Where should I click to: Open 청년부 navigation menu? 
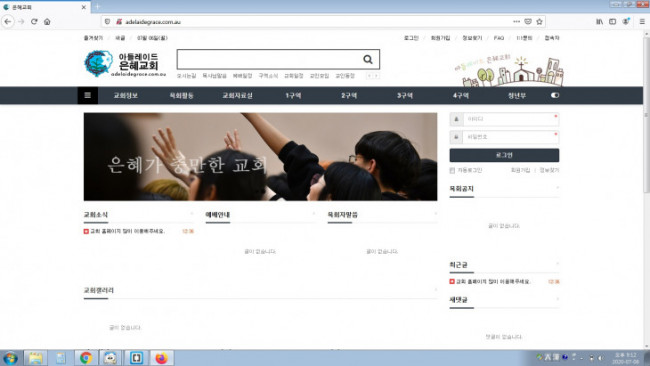[x=517, y=96]
